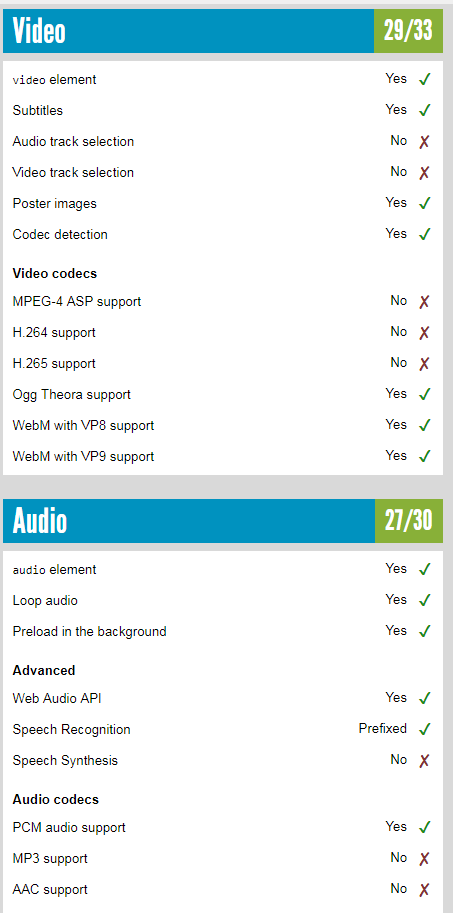Click green checkmark beside video element

pyautogui.click(x=424, y=79)
